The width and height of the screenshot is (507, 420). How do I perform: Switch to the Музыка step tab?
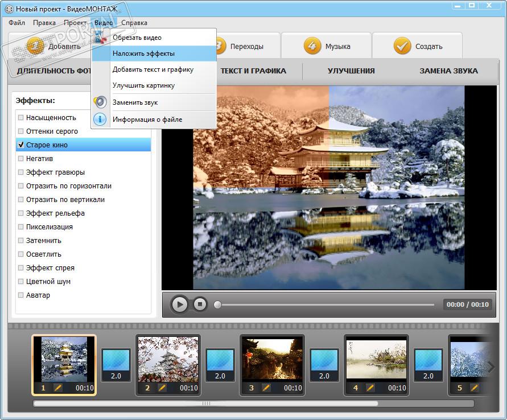pos(326,47)
